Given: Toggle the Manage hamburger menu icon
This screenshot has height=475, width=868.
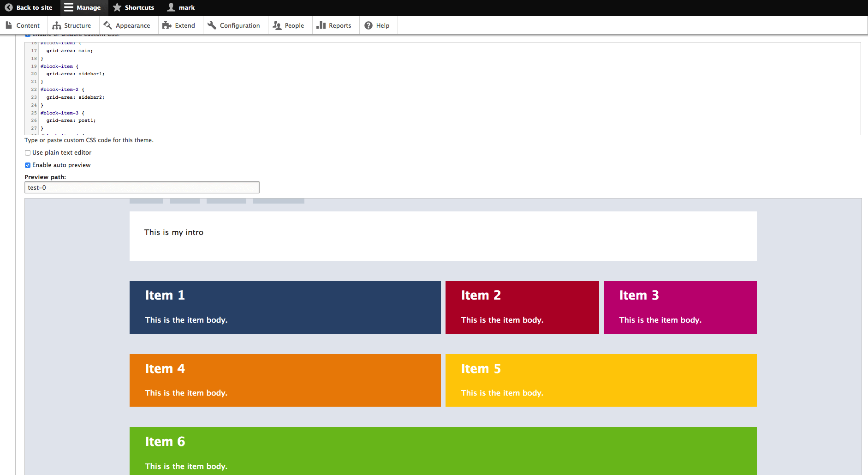Looking at the screenshot, I should 69,7.
